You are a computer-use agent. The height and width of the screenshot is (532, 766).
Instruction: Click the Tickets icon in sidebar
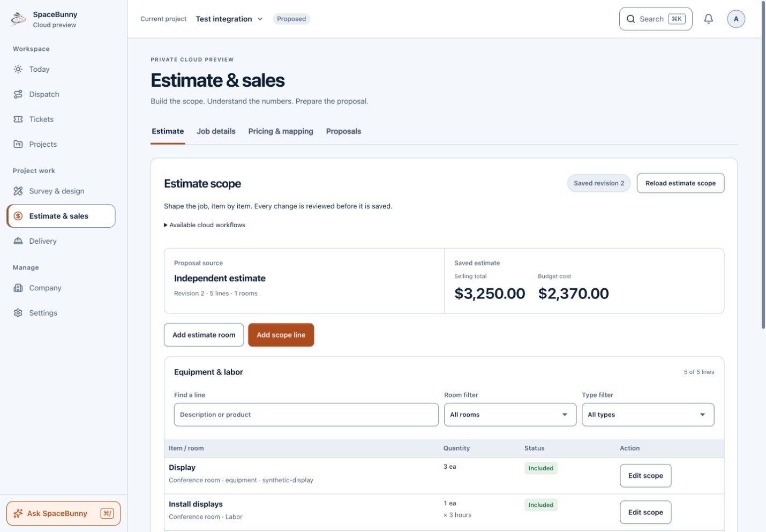pyautogui.click(x=18, y=119)
